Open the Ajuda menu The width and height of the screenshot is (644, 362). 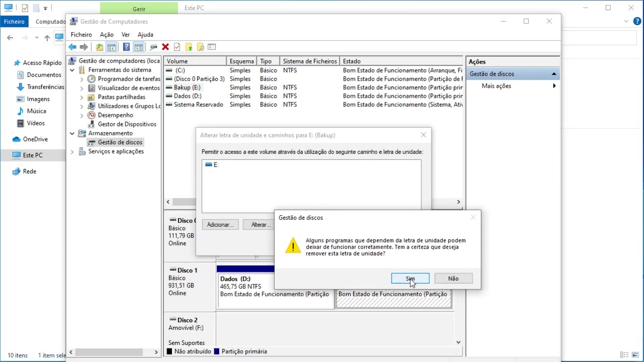click(145, 35)
